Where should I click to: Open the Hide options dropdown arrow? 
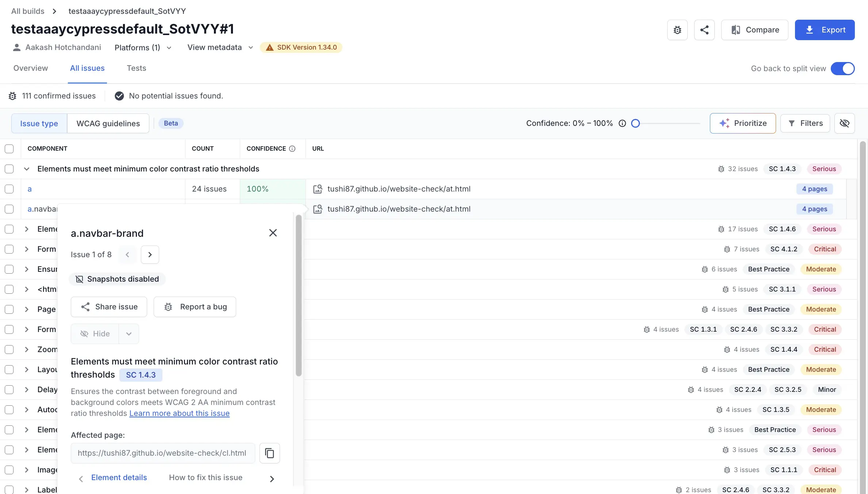click(129, 334)
